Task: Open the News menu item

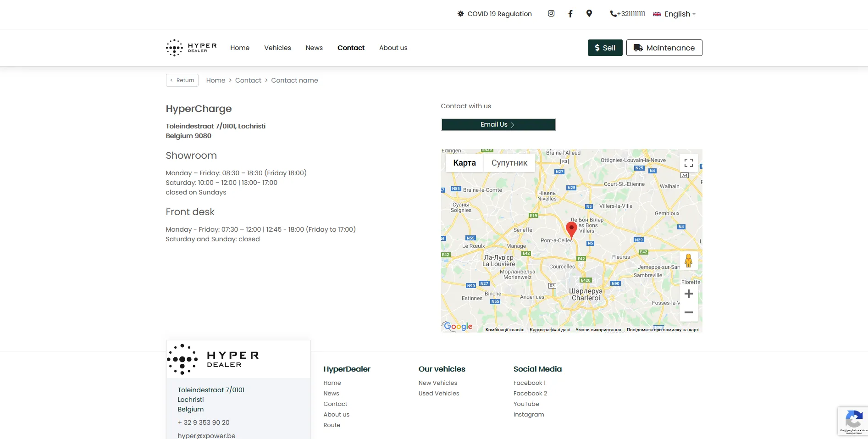Action: 314,48
